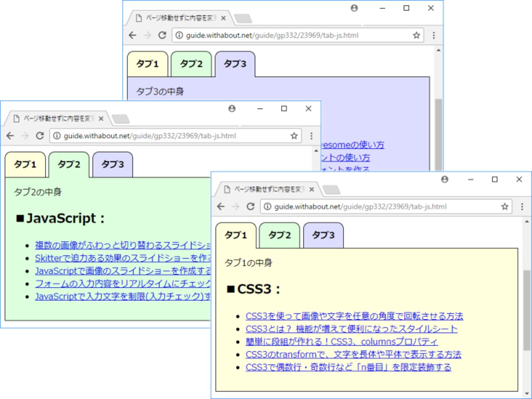Close the page tab in the rear タブ3 window

tap(223, 18)
